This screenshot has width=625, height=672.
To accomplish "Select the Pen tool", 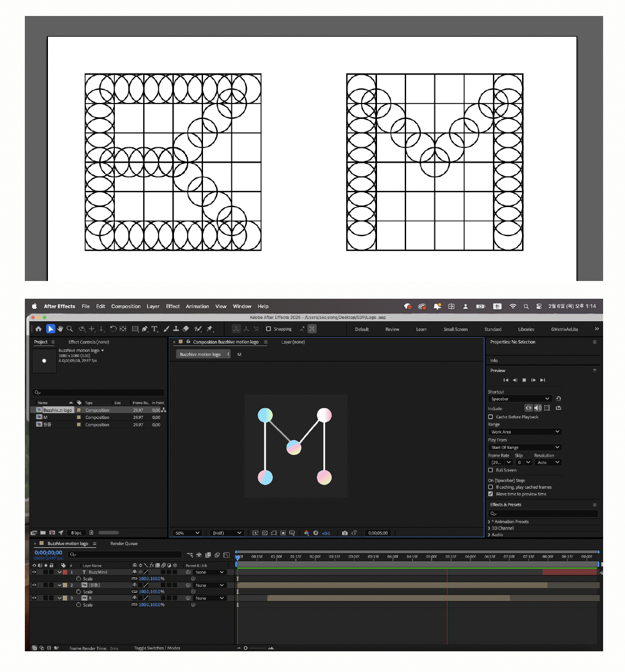I will tap(145, 329).
